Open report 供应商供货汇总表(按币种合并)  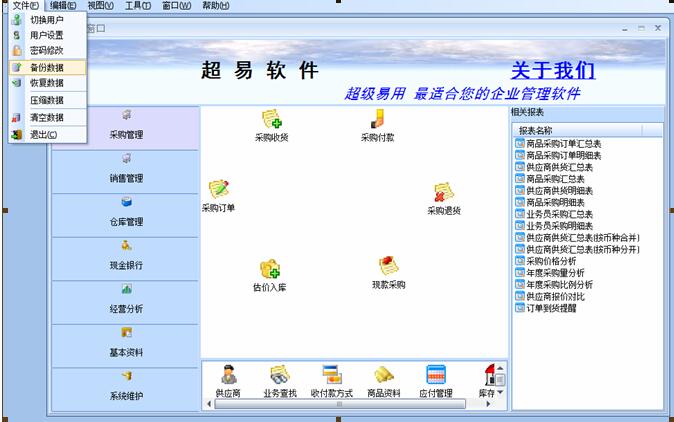(577, 238)
